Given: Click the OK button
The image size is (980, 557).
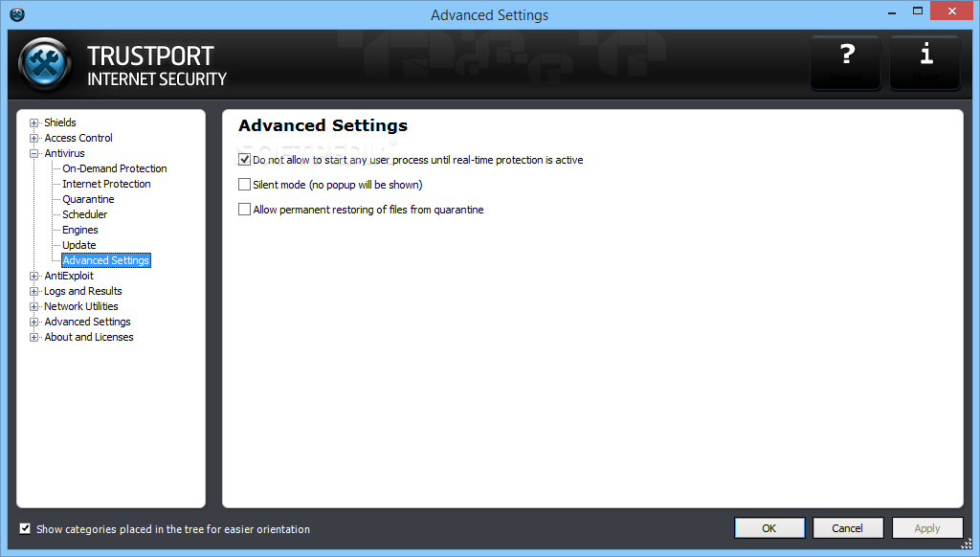Looking at the screenshot, I should coord(769,528).
